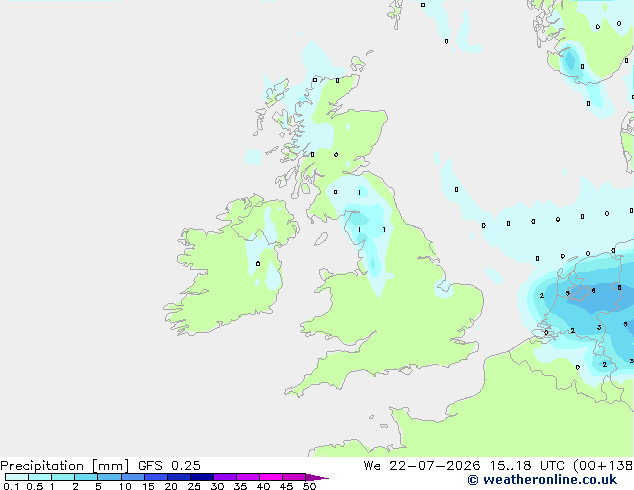Click the '0.5' legend scale label
This screenshot has width=634, height=490.
35,486
